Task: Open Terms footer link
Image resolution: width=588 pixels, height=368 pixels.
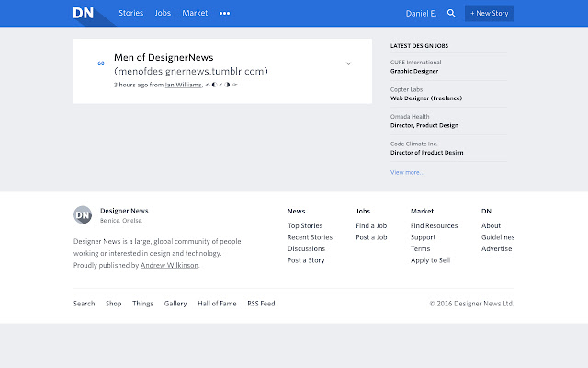Action: [x=420, y=248]
